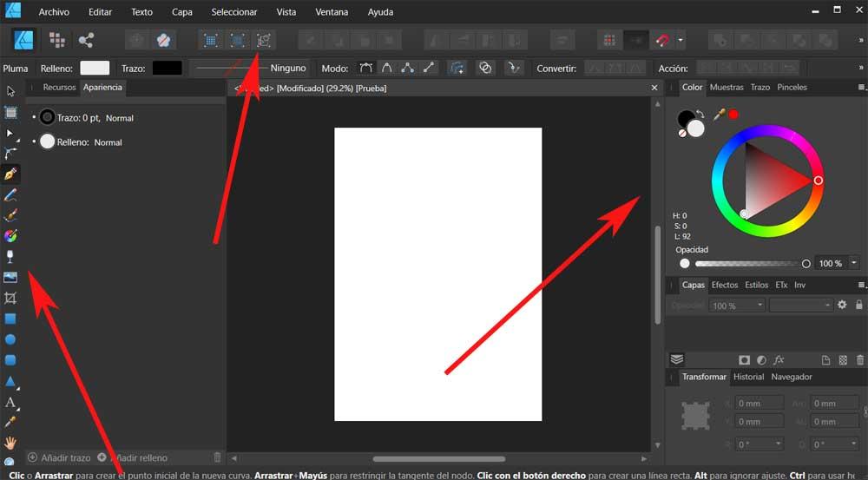Add an adjustment layer icon
This screenshot has height=480, width=868.
pyautogui.click(x=762, y=360)
